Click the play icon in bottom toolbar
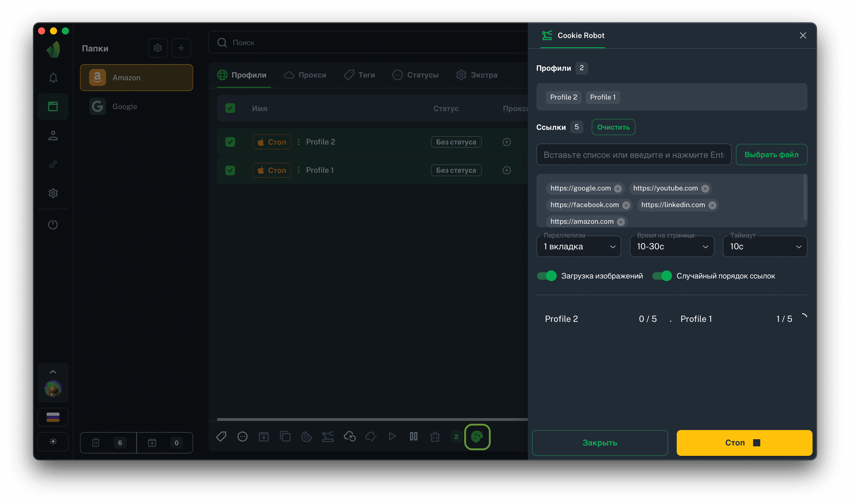The height and width of the screenshot is (504, 850). click(392, 437)
